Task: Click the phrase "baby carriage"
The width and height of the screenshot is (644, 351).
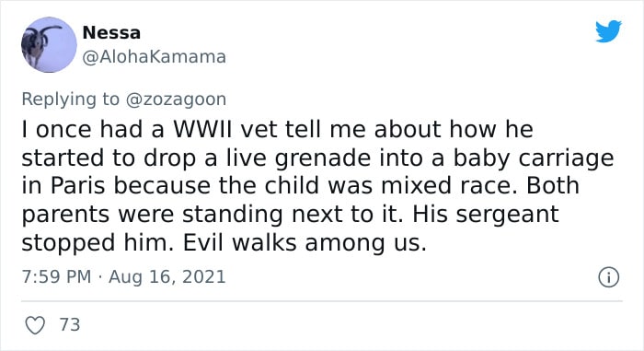Action: (533, 159)
